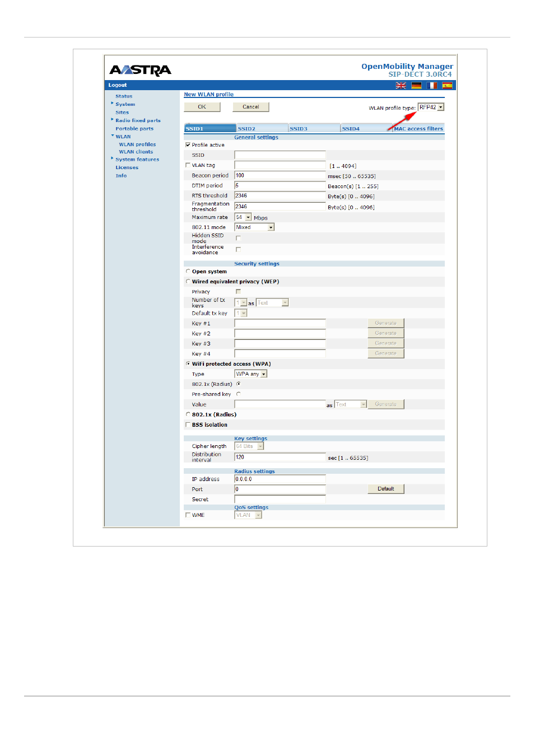535x756 pixels.
Task: Click the DTIM period field
Action: pyautogui.click(x=280, y=185)
